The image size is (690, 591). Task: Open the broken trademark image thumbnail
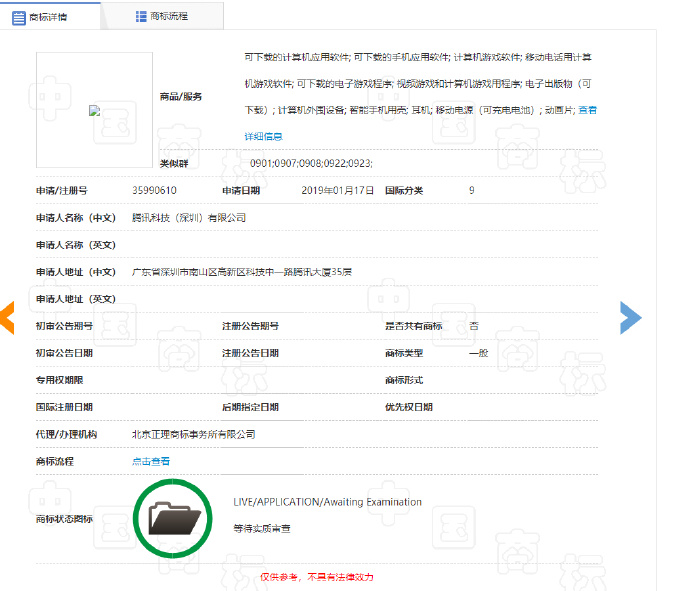(94, 111)
